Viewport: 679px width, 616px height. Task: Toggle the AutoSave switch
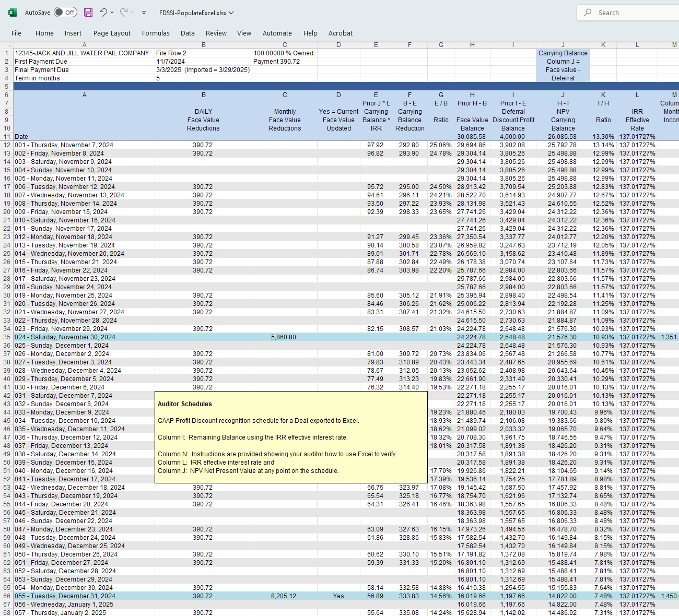tap(65, 13)
